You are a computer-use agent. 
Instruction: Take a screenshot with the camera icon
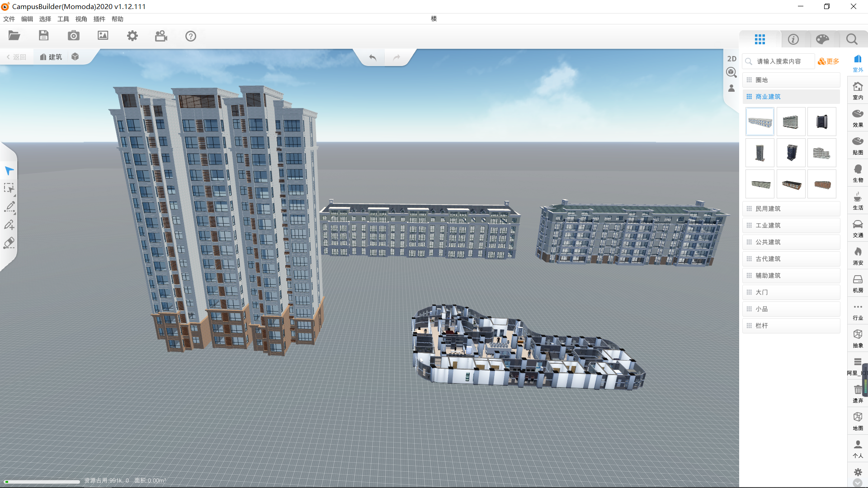(73, 36)
